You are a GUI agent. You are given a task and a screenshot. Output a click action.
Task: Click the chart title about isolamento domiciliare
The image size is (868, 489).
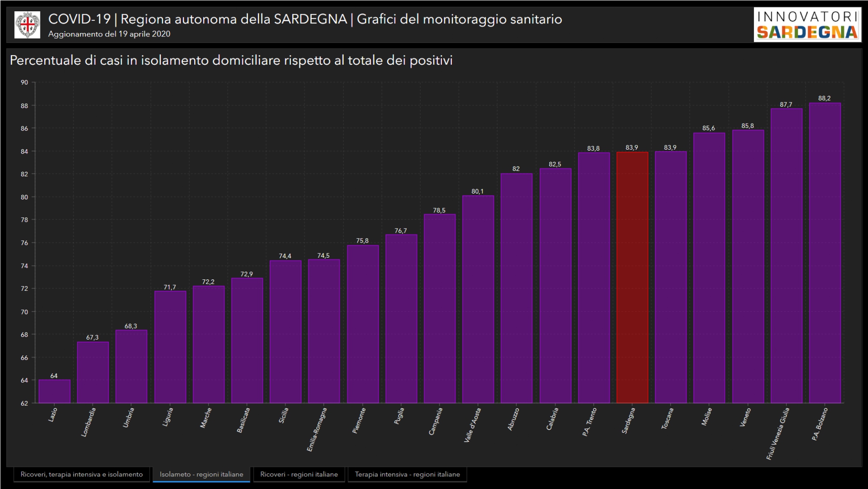(x=231, y=60)
